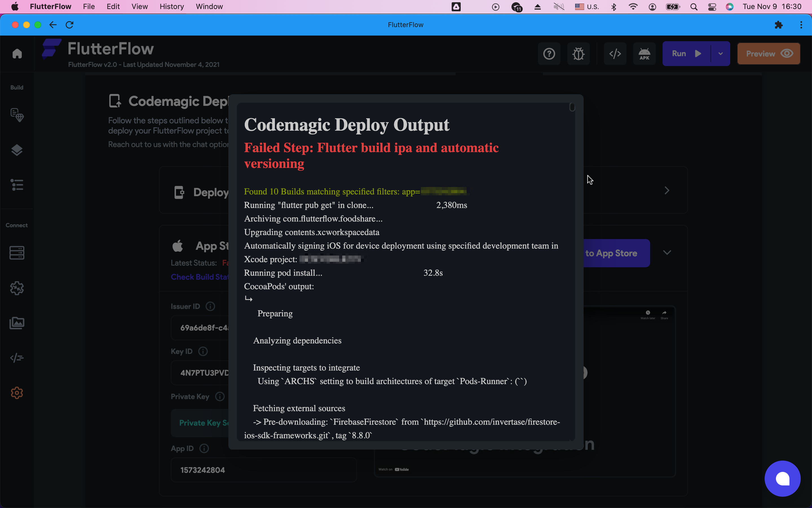Reload the FlutterFlow page
Viewport: 812px width, 508px height.
[69, 25]
